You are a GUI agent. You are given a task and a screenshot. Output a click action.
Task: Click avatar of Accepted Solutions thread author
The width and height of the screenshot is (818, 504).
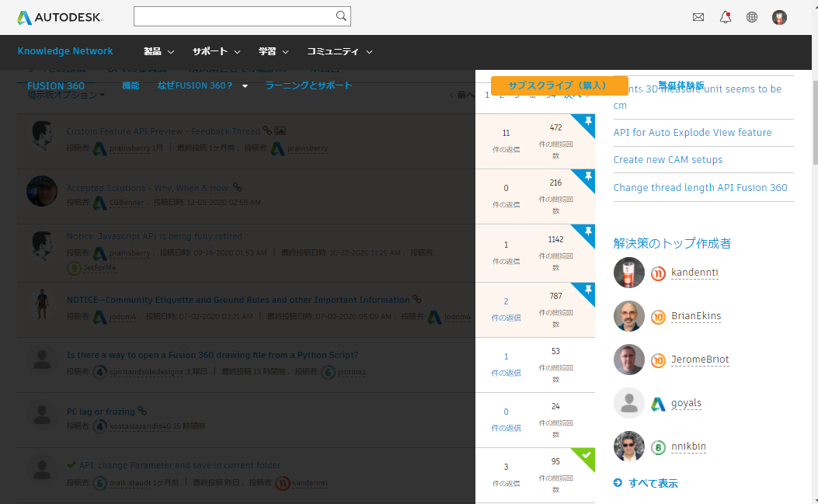tap(42, 191)
